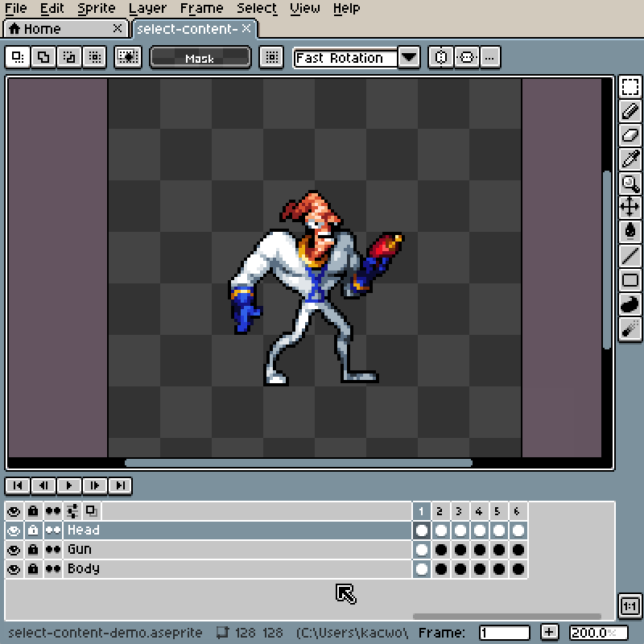Toggle lock on the Head layer
This screenshot has width=644, height=644.
tap(33, 530)
